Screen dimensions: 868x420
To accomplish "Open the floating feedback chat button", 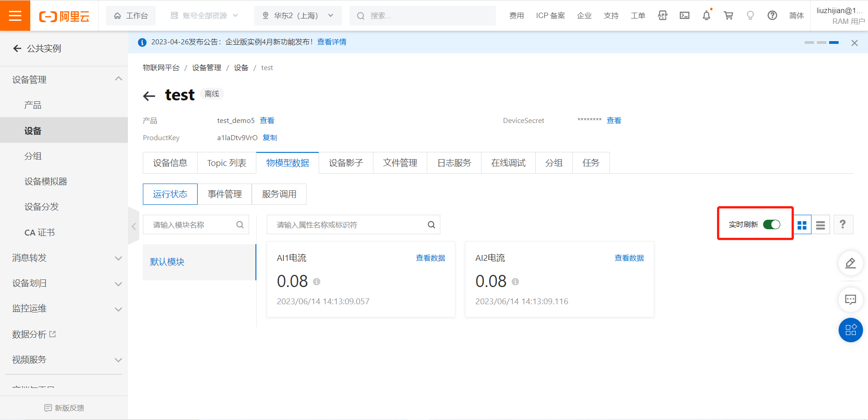I will [850, 299].
